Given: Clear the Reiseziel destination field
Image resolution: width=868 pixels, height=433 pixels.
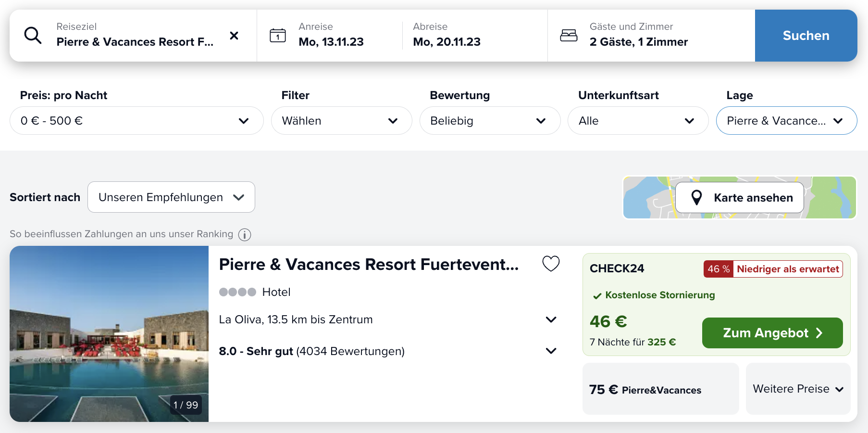Looking at the screenshot, I should (234, 36).
